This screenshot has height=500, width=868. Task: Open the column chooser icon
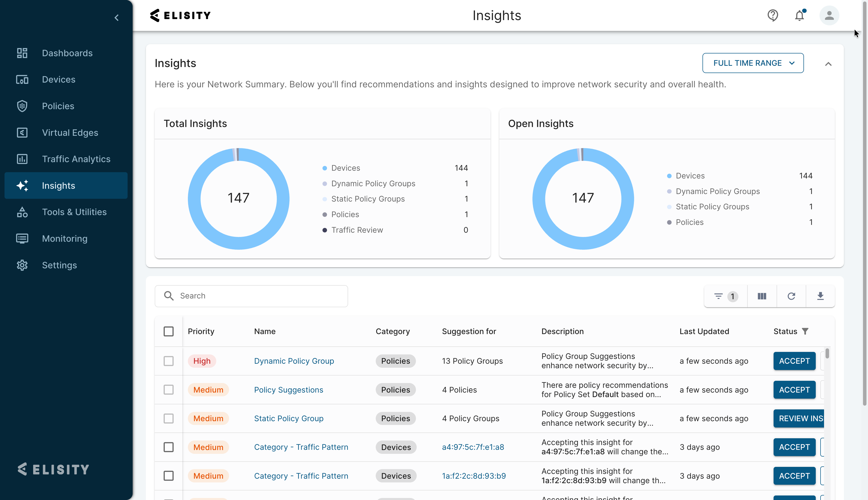click(762, 296)
